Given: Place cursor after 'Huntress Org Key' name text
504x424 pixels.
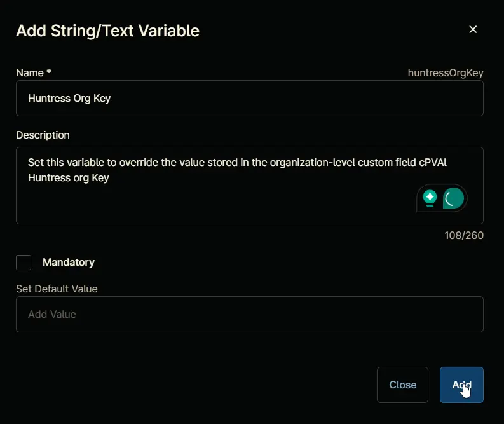Looking at the screenshot, I should 111,98.
